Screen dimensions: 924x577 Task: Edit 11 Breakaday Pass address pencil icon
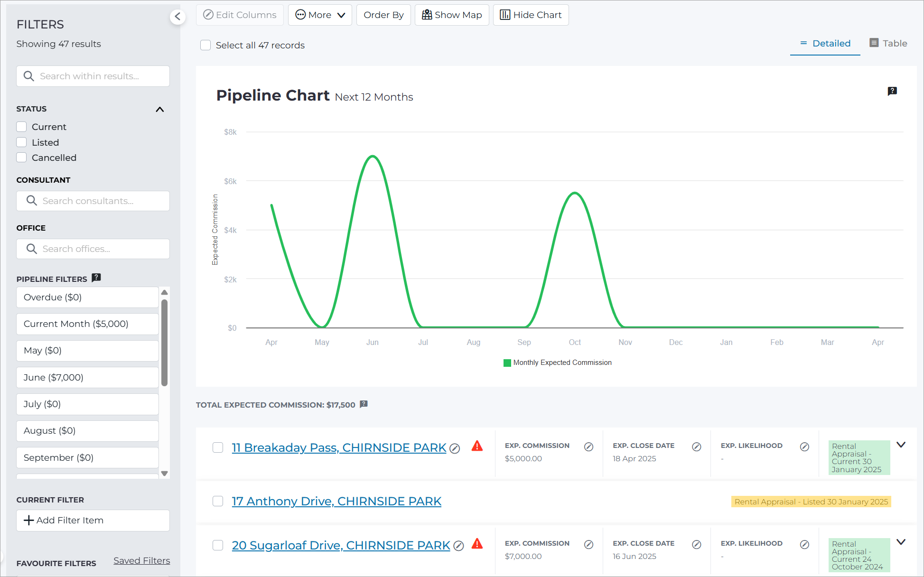click(x=455, y=448)
